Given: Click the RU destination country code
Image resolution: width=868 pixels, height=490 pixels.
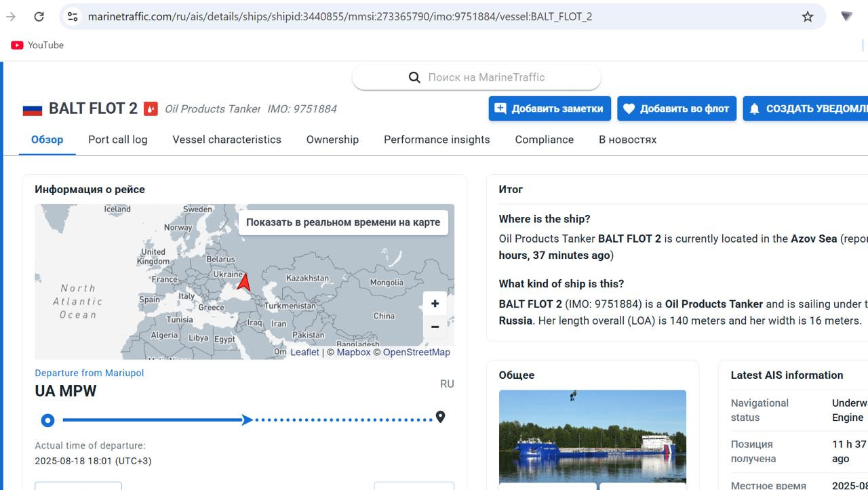Looking at the screenshot, I should (447, 384).
